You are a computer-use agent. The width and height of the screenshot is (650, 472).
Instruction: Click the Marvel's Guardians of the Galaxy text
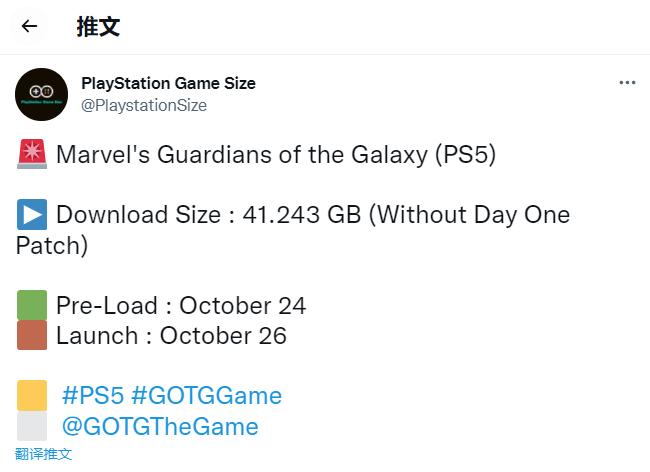[276, 156]
